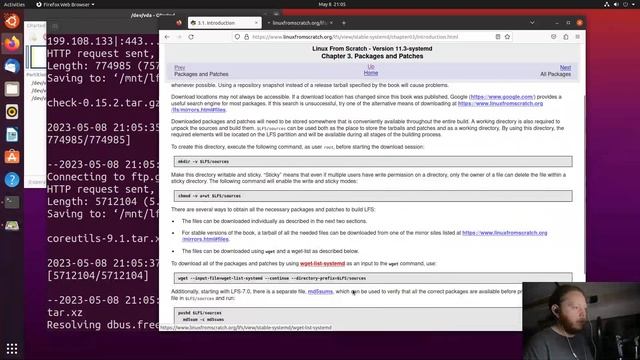Screen dimensions: 640x360
Task: Click 'check-0.15.2.tar.gz' line in the terminal
Action: click(x=103, y=103)
